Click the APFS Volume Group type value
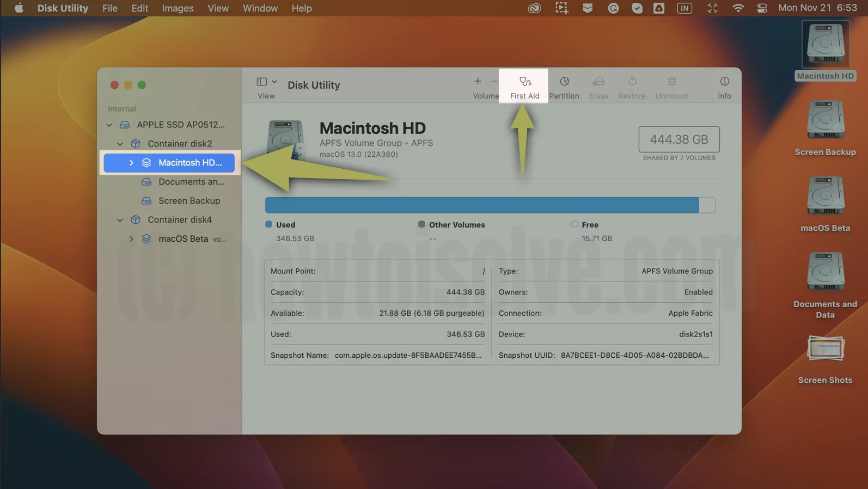 677,271
